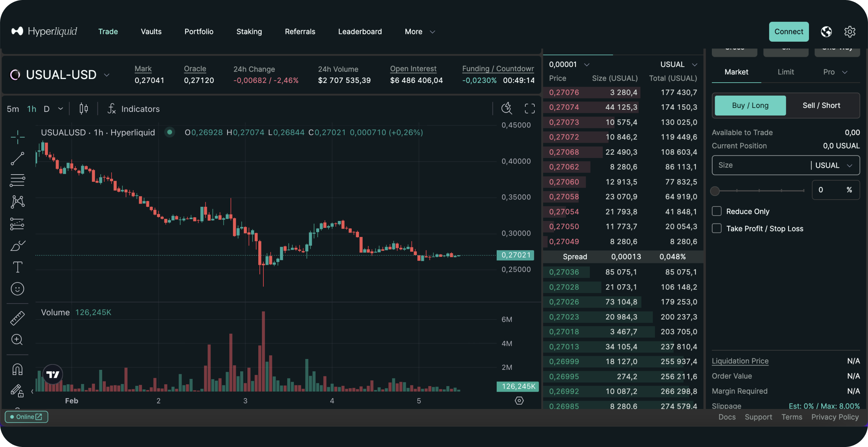This screenshot has width=868, height=447.
Task: Open the Indicators menu
Action: tap(133, 109)
